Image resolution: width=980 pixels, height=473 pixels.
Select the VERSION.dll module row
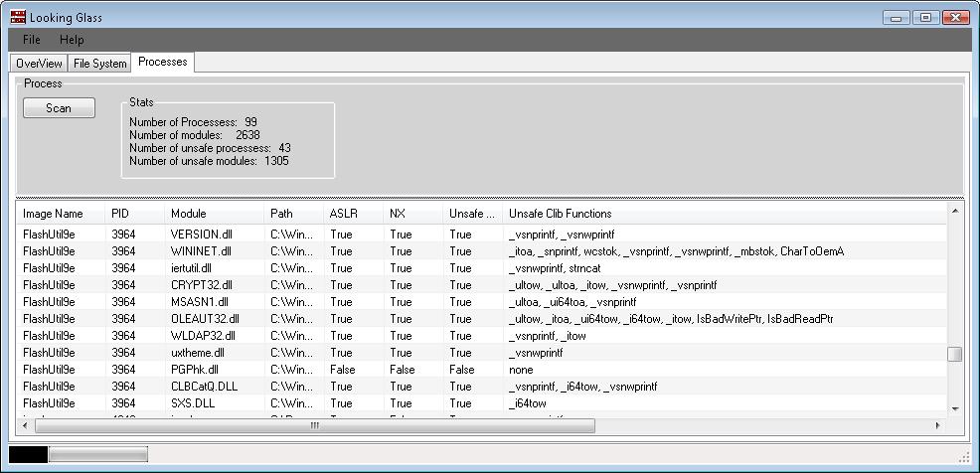click(481, 235)
